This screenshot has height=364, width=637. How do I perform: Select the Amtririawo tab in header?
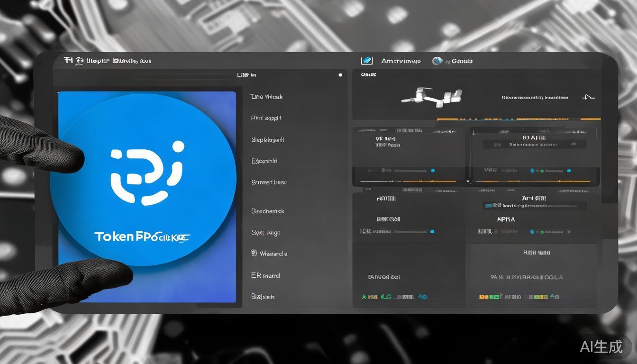[x=400, y=61]
